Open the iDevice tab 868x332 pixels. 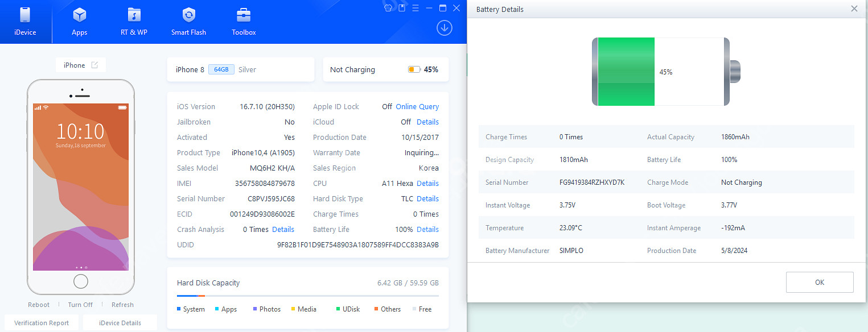(25, 22)
